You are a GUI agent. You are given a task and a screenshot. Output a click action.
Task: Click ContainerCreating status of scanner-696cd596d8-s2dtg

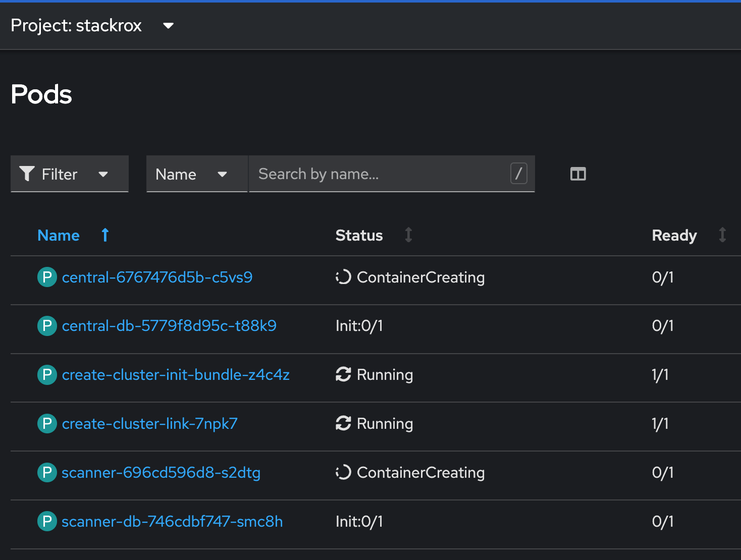pyautogui.click(x=420, y=473)
